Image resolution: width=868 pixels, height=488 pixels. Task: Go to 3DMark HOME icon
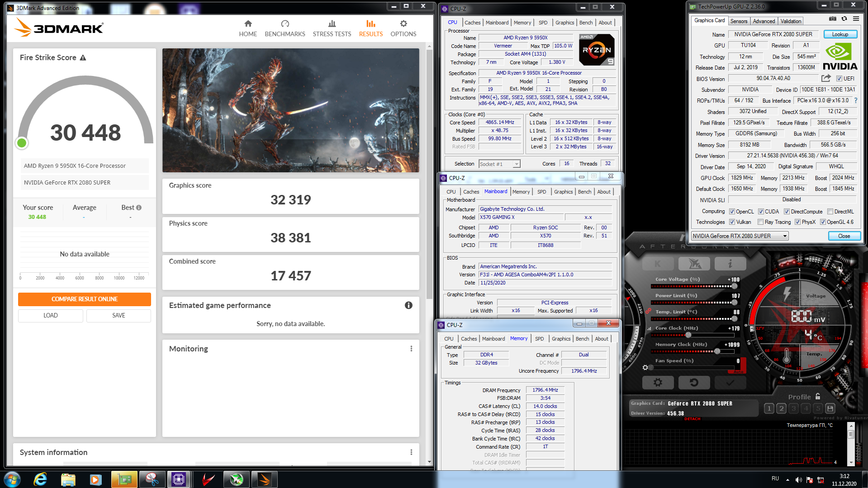tap(248, 24)
